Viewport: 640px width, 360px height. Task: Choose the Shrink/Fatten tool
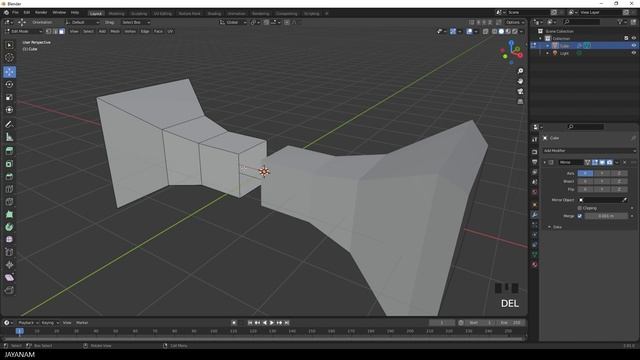9,265
